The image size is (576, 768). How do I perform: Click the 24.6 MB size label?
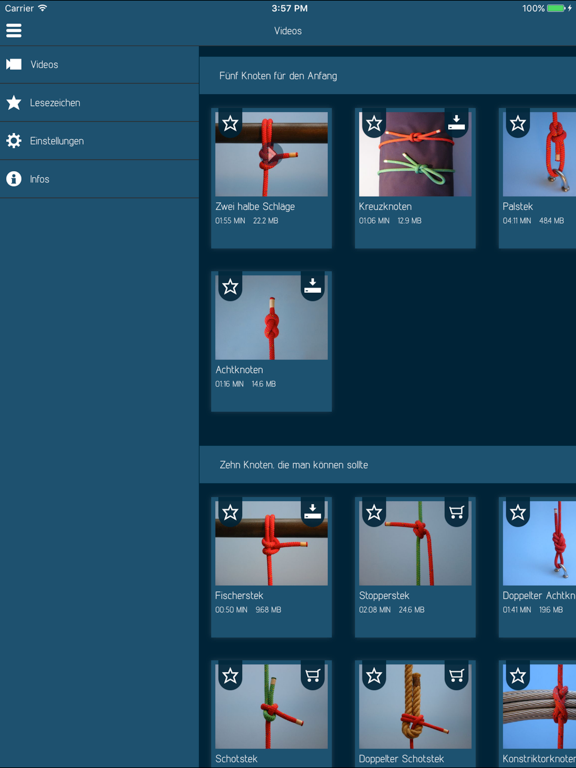point(411,610)
